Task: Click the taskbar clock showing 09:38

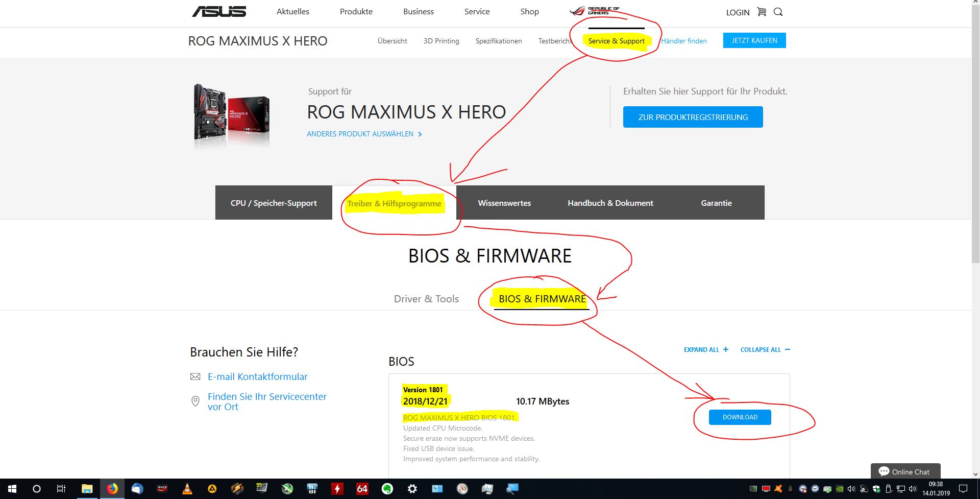Action: (936, 489)
